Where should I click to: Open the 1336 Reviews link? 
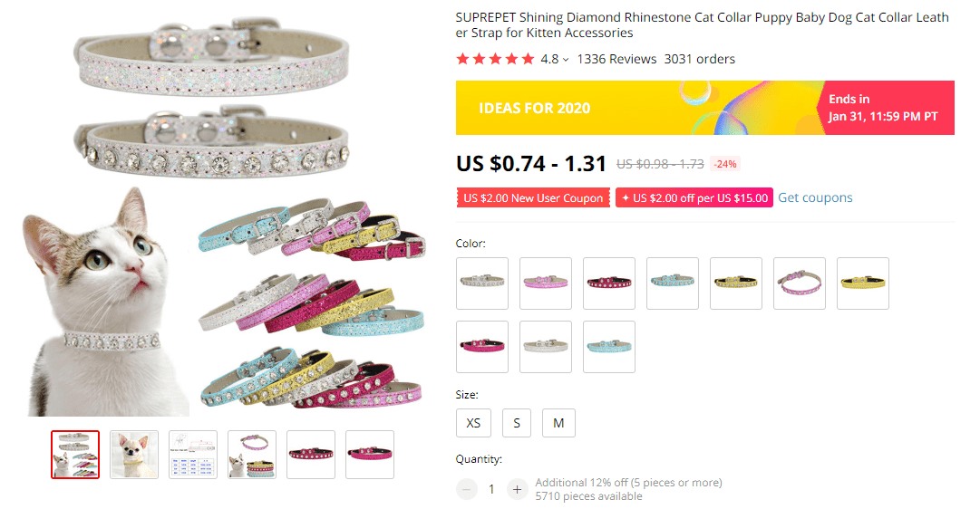616,59
